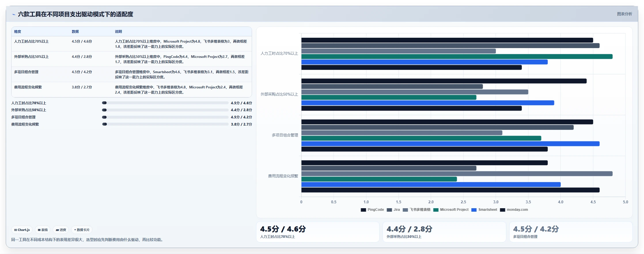Click the teal Microsoft Project bar in 费用流程变化频繁
644x254 pixels.
point(379,179)
